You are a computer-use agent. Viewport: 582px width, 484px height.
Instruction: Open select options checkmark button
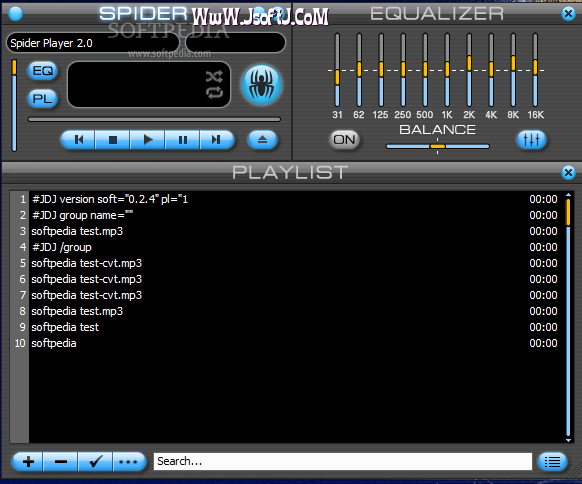pos(95,462)
